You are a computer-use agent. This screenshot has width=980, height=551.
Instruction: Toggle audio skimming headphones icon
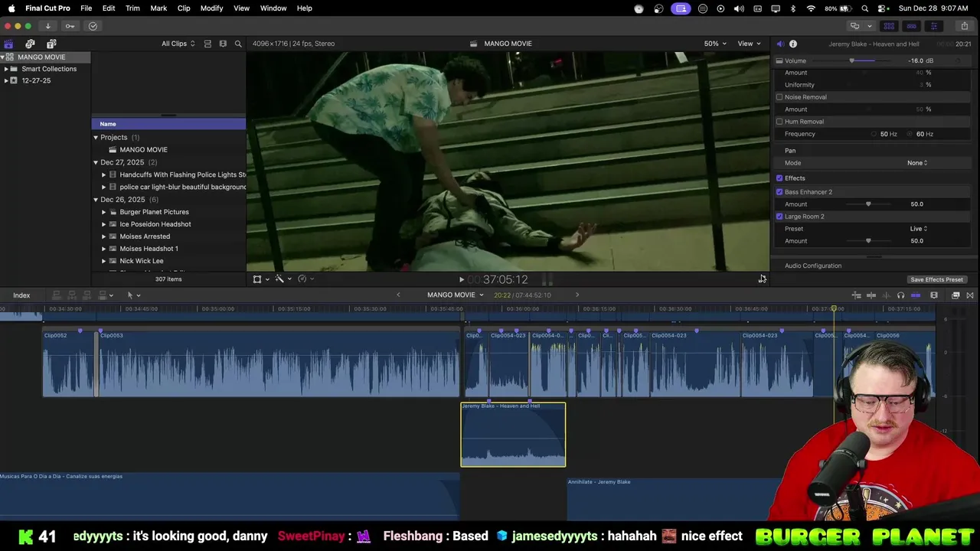[x=900, y=295]
